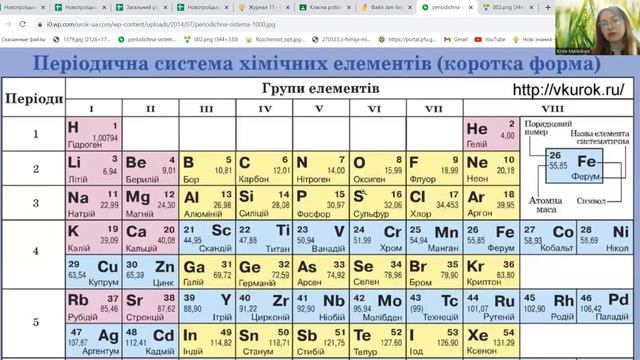
Task: Click the 'Періоди' column header
Action: tap(34, 99)
